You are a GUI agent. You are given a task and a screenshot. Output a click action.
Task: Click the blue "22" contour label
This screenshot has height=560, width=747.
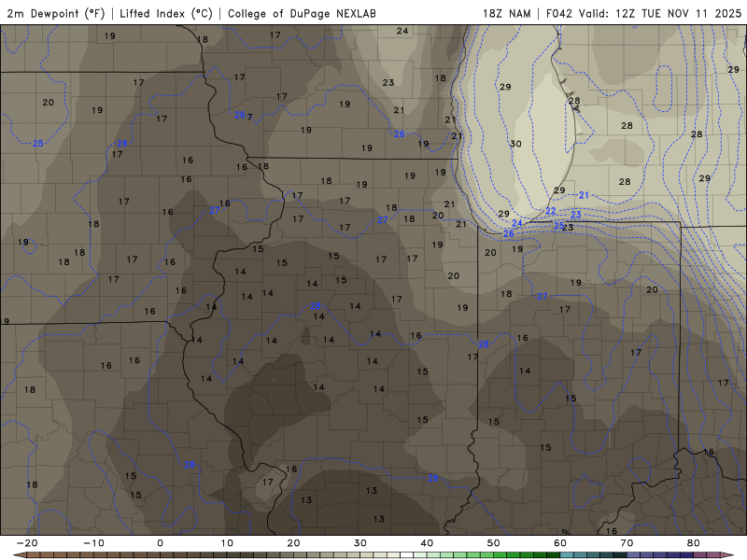(550, 211)
